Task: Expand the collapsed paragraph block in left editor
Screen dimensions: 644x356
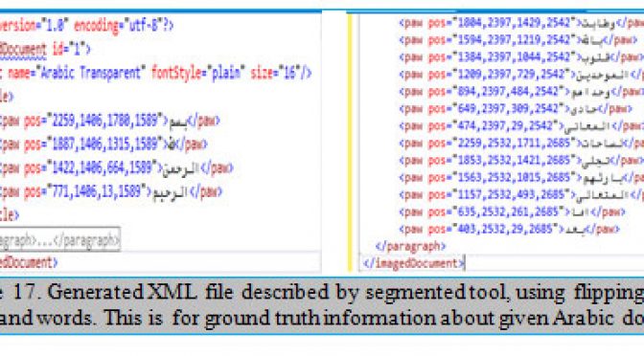Action: [60, 239]
